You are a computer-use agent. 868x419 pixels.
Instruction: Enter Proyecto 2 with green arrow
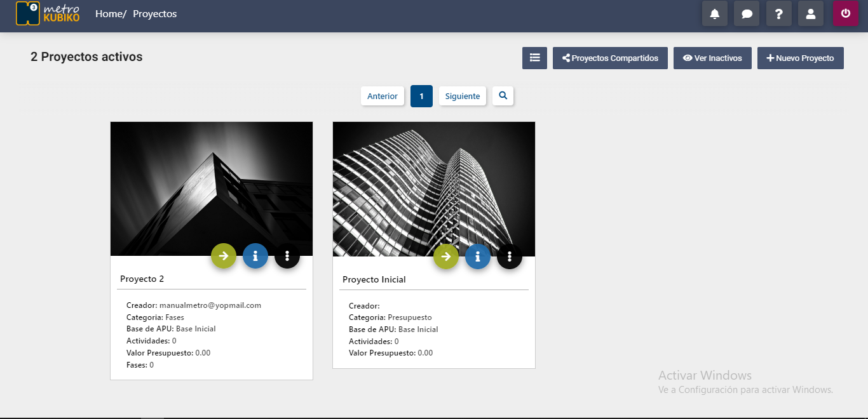click(224, 256)
